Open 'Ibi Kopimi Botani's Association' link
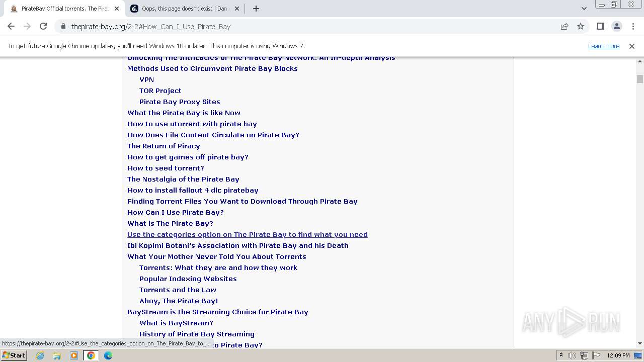 click(x=237, y=245)
